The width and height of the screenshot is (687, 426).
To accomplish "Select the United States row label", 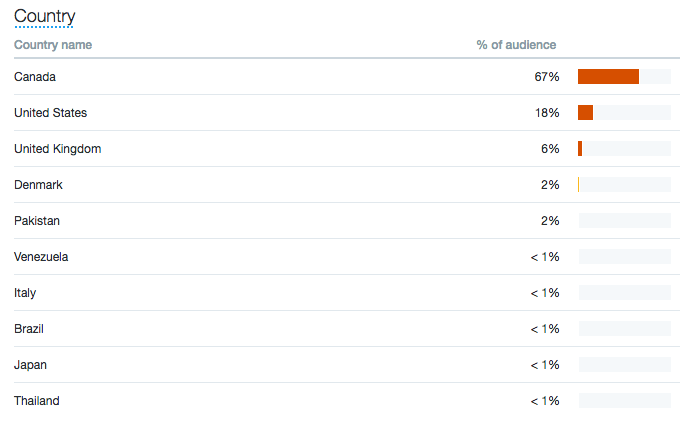I will click(x=50, y=113).
